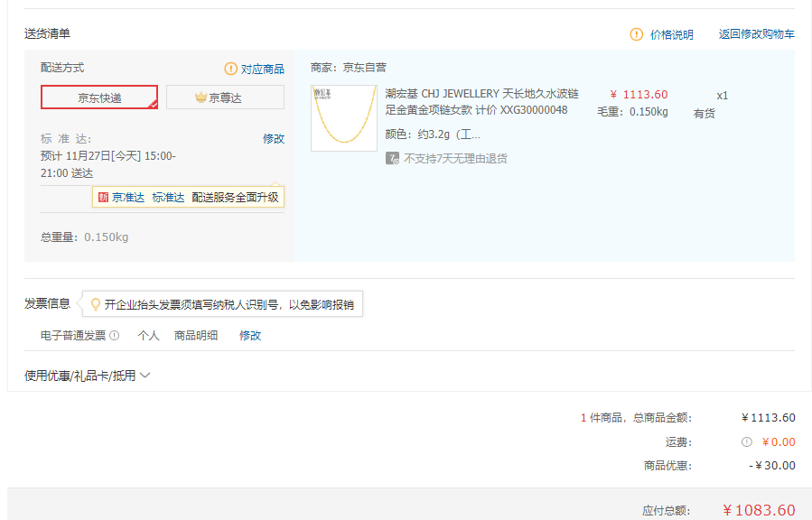This screenshot has height=520, width=812.
Task: Click the 应付总额 amount ¥1083.60
Action: [759, 510]
